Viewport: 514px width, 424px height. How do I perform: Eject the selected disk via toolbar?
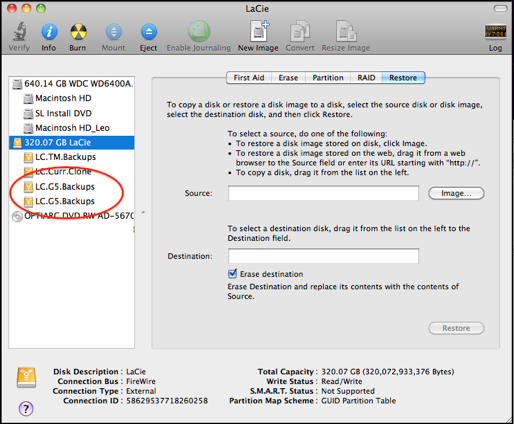pyautogui.click(x=148, y=32)
